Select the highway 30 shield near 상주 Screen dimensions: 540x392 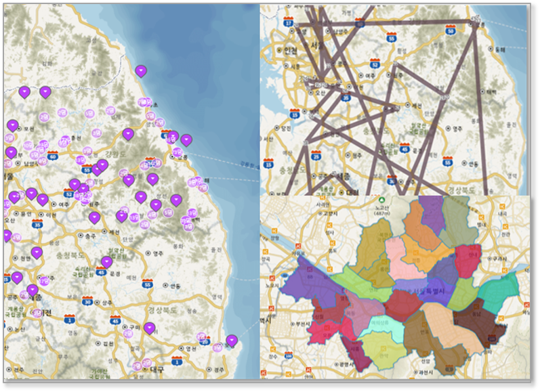point(87,302)
